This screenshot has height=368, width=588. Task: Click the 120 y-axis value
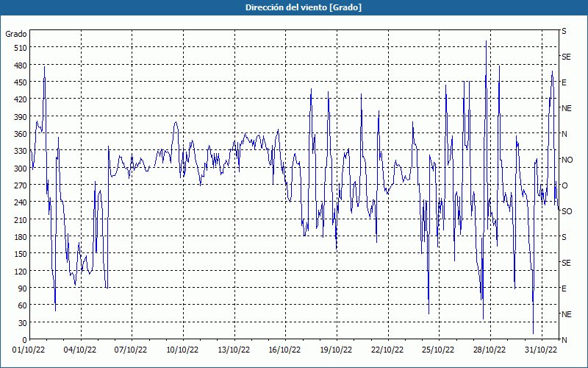click(21, 271)
